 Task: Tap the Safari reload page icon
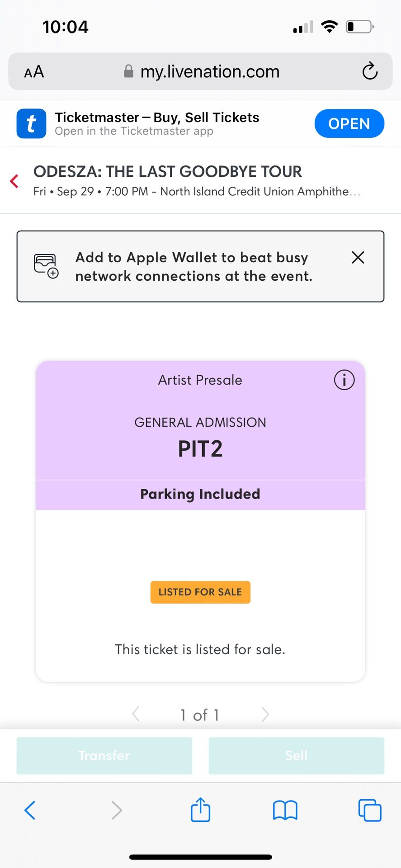pos(369,71)
